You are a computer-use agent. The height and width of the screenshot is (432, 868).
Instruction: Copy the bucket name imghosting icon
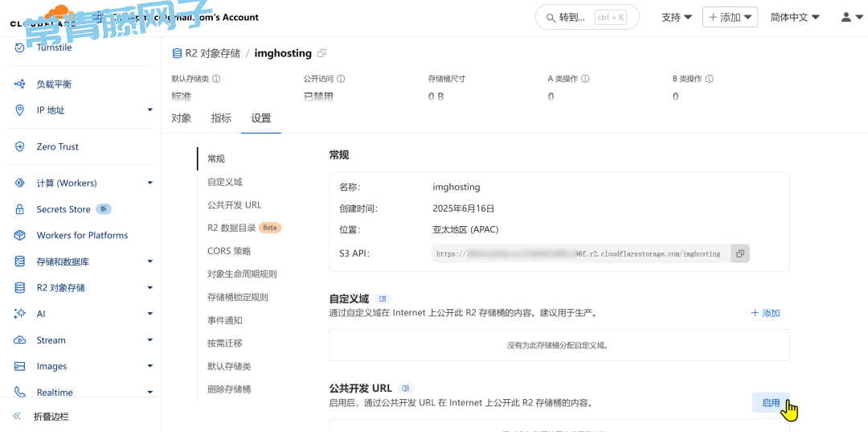point(321,53)
